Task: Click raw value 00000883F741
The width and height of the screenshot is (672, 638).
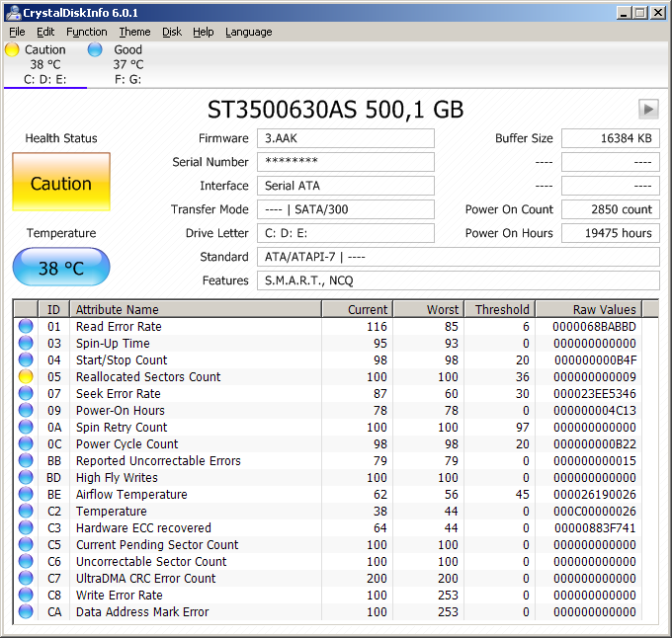Action: coord(595,527)
